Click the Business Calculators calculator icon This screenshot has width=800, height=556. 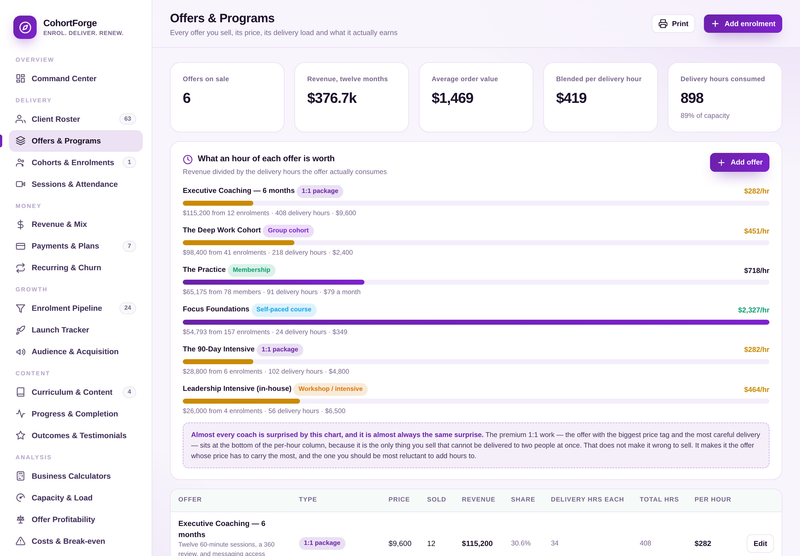tap(20, 476)
